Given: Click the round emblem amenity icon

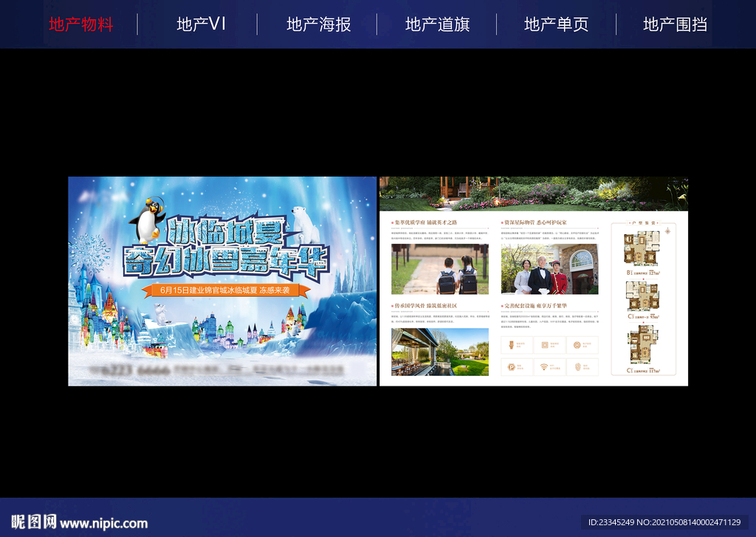Looking at the screenshot, I should [577, 345].
